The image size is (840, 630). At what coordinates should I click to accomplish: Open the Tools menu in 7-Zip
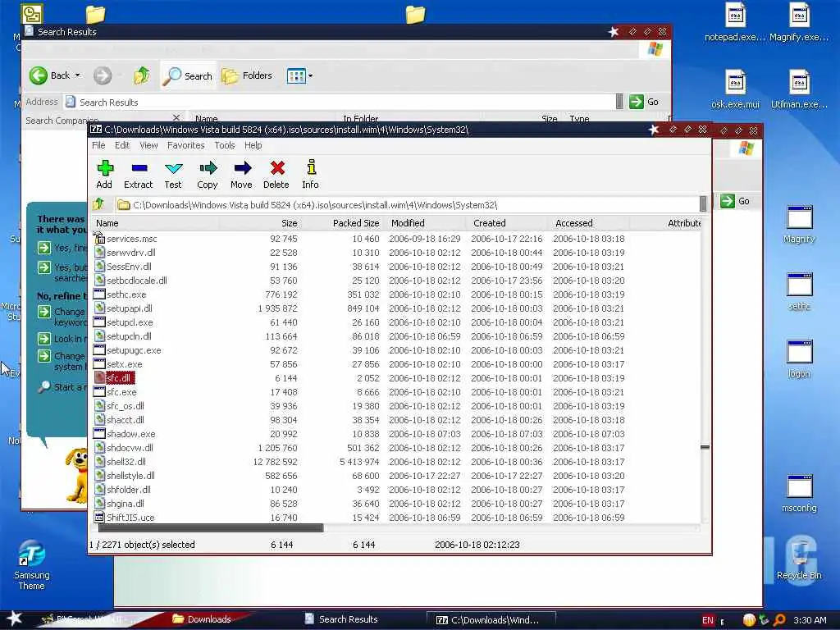(225, 145)
